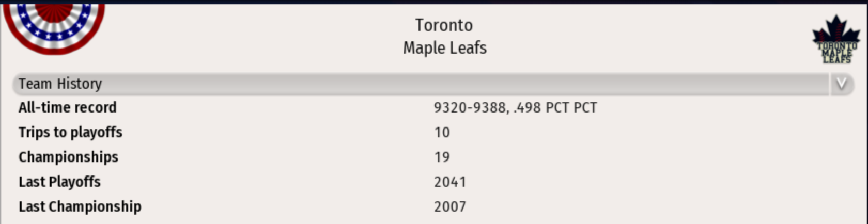Click the red, white and blue bunting
Screen dimensions: 868x224
[54, 25]
